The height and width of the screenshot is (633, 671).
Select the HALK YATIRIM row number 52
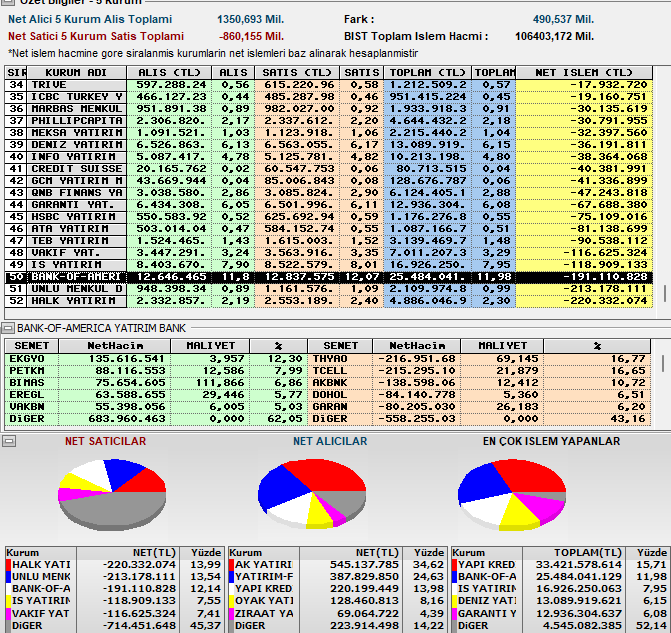click(x=329, y=301)
